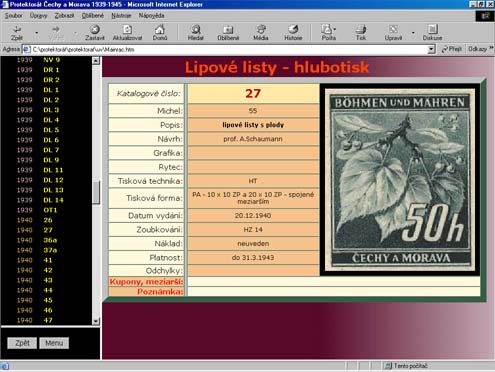The height and width of the screenshot is (372, 495).
Task: Print the page with Tisk icon
Action: [361, 29]
